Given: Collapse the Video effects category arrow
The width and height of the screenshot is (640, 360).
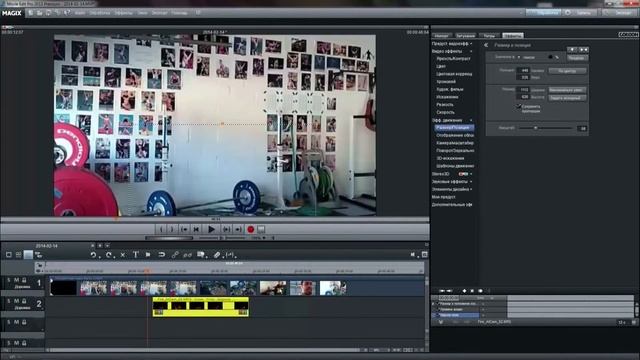Looking at the screenshot, I should pyautogui.click(x=471, y=51).
